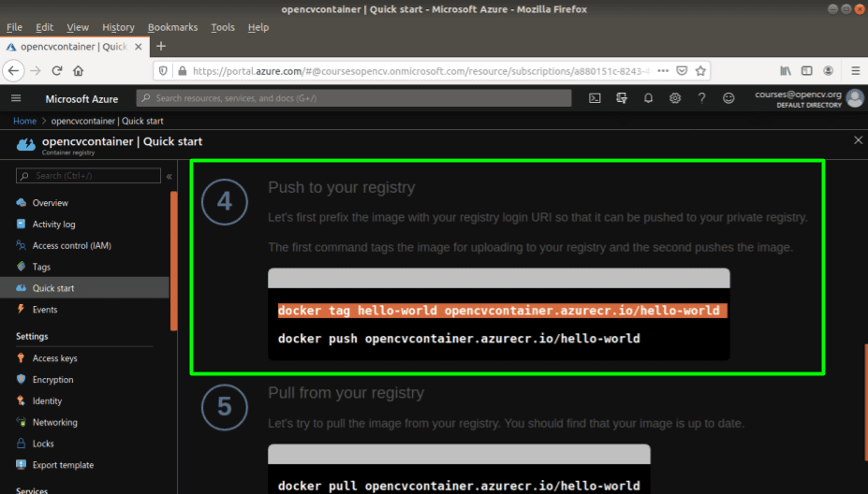The height and width of the screenshot is (494, 868).
Task: Click opencvcontainer | Quick start breadcrumb
Action: (108, 121)
